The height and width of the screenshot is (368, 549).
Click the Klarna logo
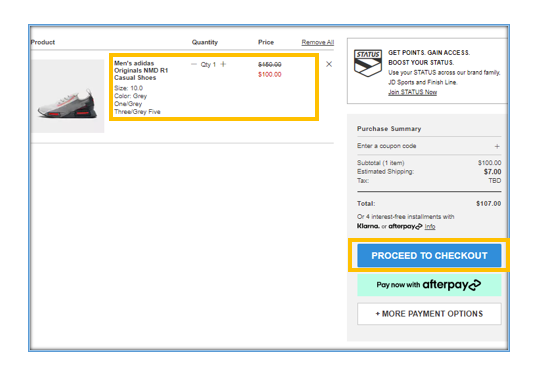[x=368, y=226]
